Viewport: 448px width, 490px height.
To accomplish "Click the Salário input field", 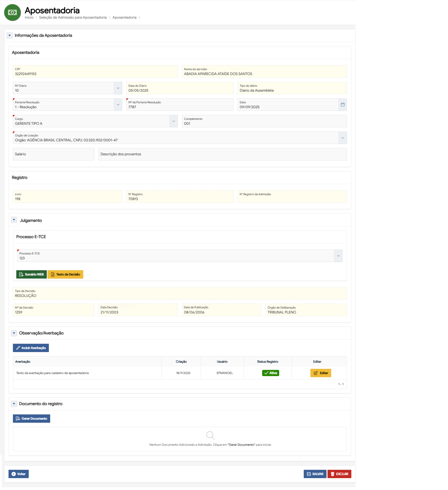I will point(53,154).
